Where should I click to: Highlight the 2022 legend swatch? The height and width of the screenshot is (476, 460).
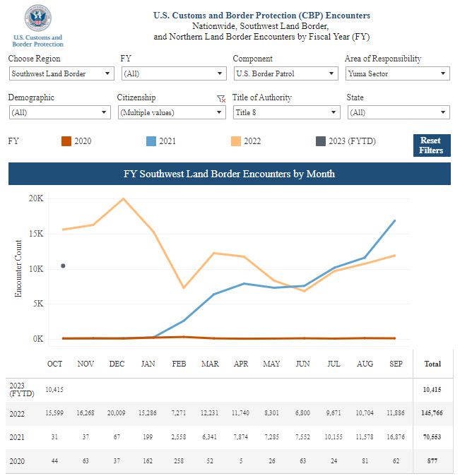coord(235,141)
